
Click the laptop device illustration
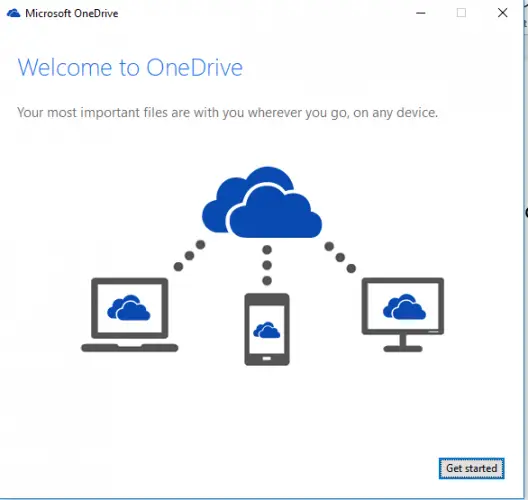click(130, 315)
